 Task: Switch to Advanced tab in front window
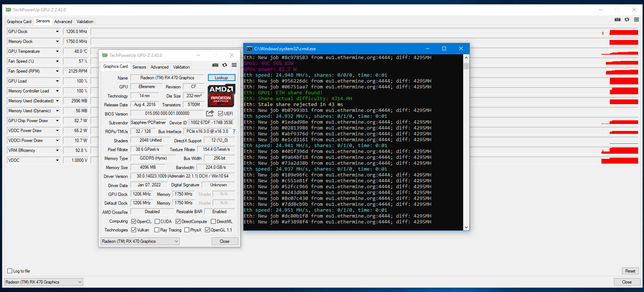(x=160, y=67)
